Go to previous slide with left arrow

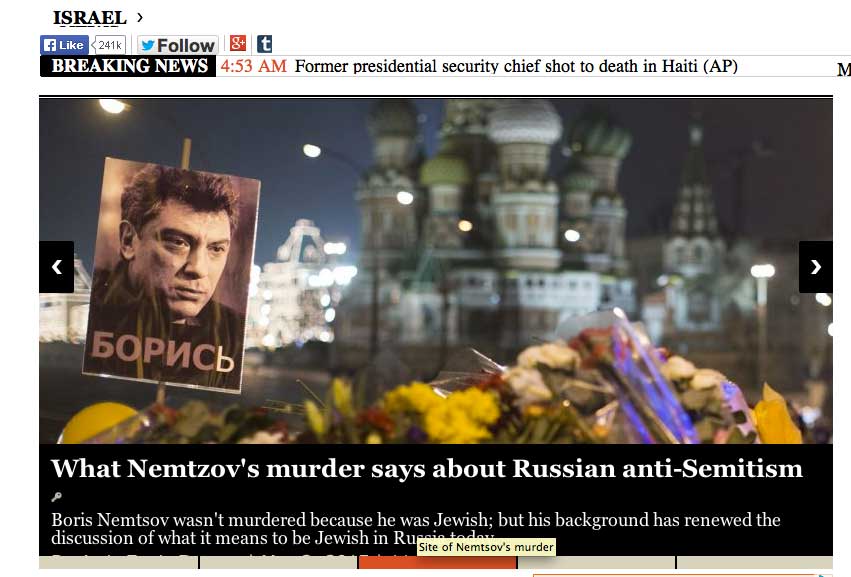coord(56,267)
